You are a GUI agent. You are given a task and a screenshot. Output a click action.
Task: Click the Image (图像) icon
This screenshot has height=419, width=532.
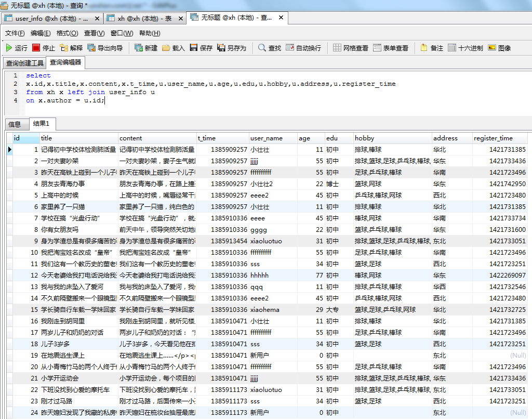coord(492,48)
